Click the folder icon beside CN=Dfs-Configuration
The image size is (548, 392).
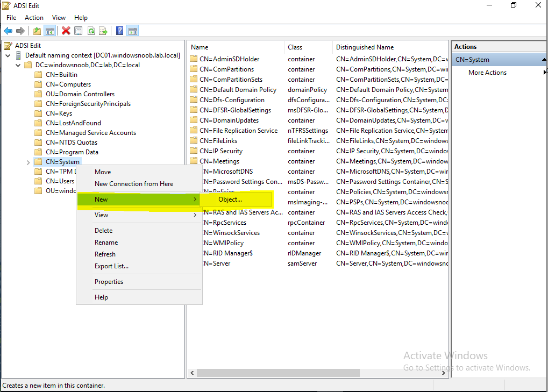(x=194, y=99)
